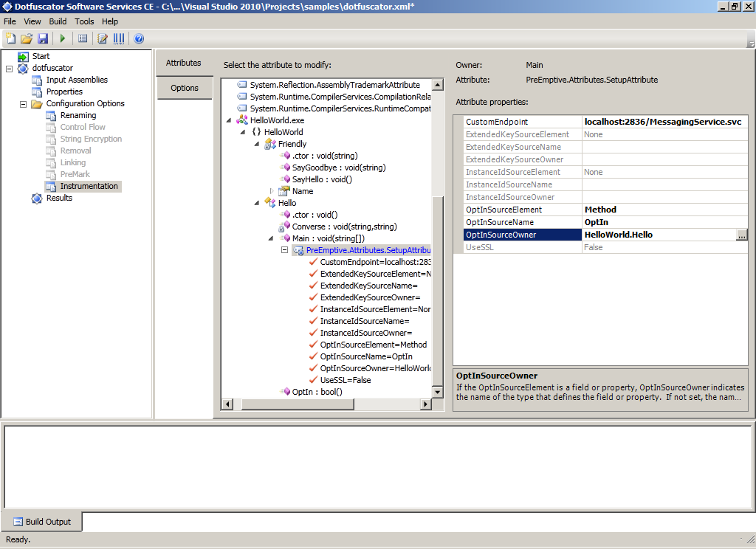Switch to the Attributes tab

[184, 63]
